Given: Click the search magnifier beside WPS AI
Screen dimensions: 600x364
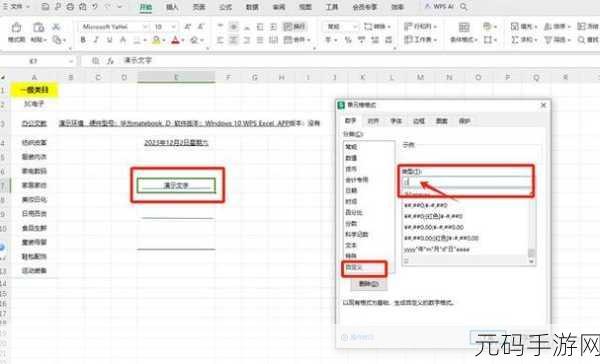Looking at the screenshot, I should (463, 7).
